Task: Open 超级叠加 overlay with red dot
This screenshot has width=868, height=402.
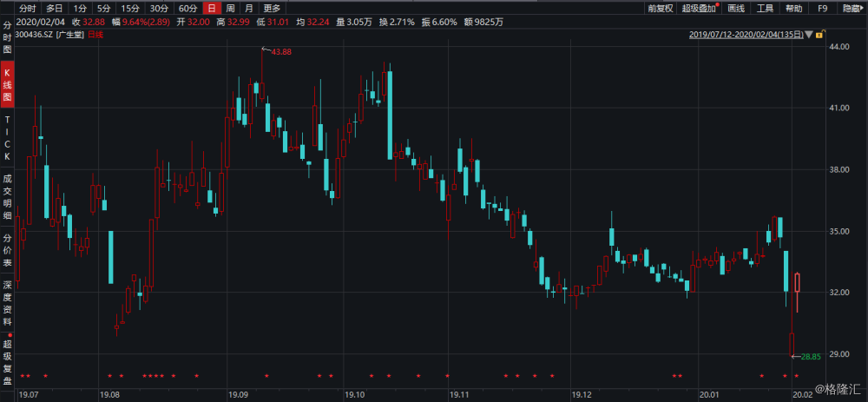Action: [x=700, y=9]
